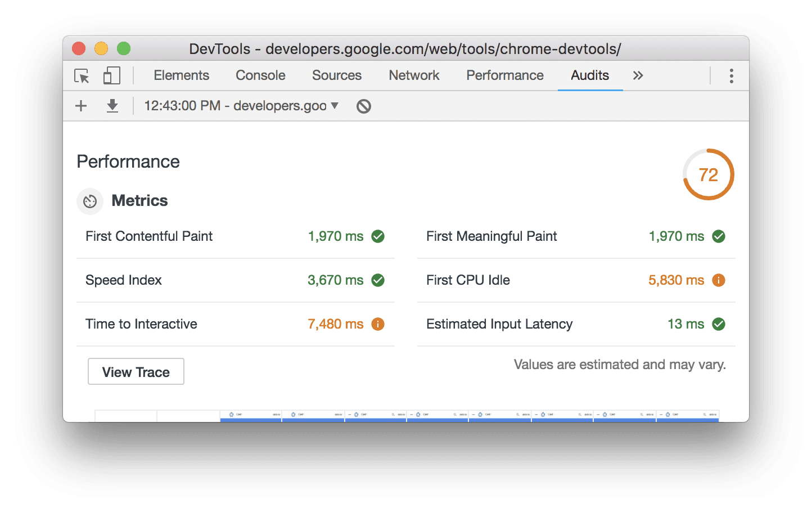
Task: Start a new audit using the plus icon
Action: [x=80, y=106]
